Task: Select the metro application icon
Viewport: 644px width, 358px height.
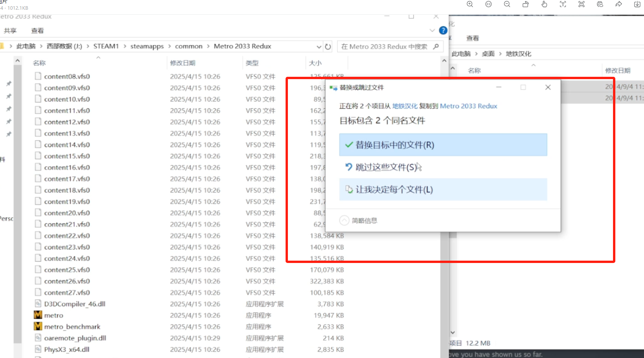Action: tap(38, 315)
